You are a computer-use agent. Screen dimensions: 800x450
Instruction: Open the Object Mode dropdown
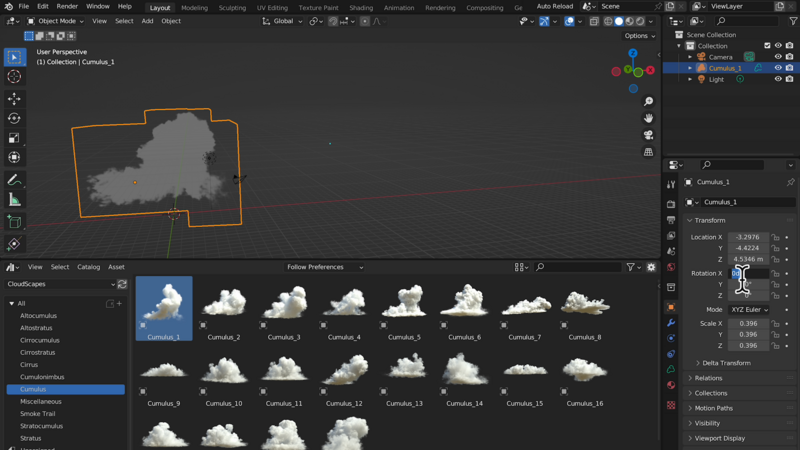coord(55,21)
